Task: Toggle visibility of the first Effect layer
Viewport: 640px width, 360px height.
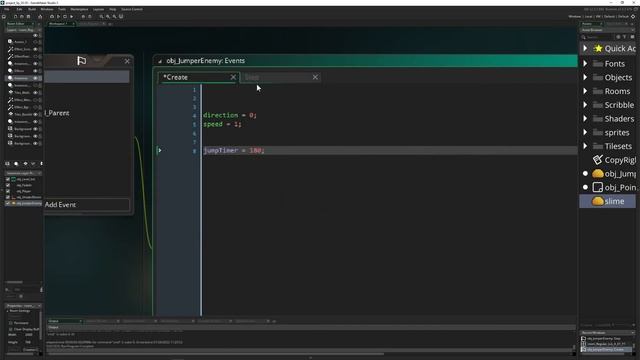Action: (35, 49)
